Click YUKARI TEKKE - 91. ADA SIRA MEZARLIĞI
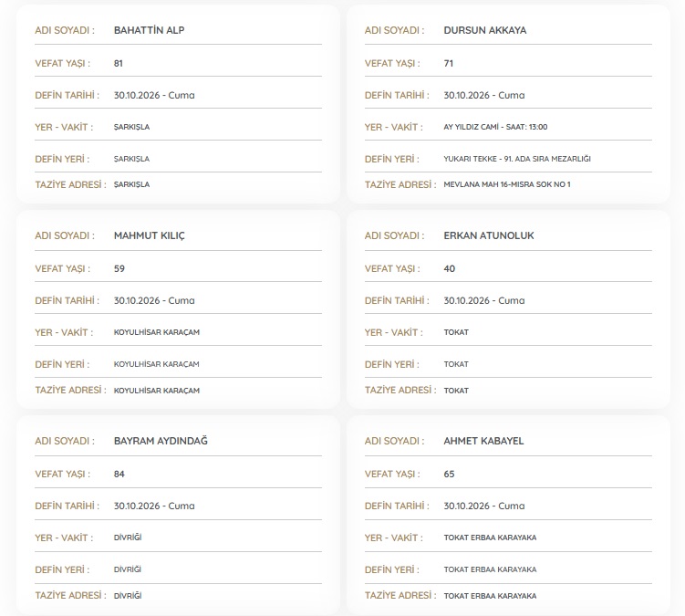 click(517, 159)
